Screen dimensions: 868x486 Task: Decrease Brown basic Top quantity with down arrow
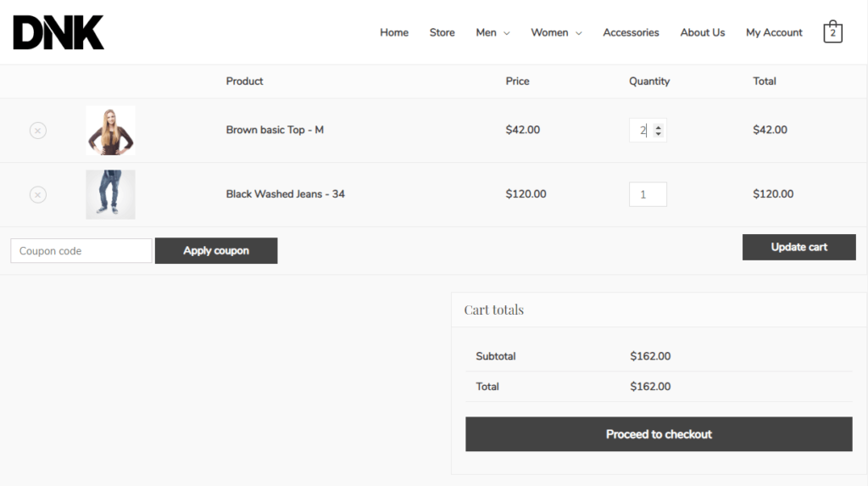coord(659,135)
